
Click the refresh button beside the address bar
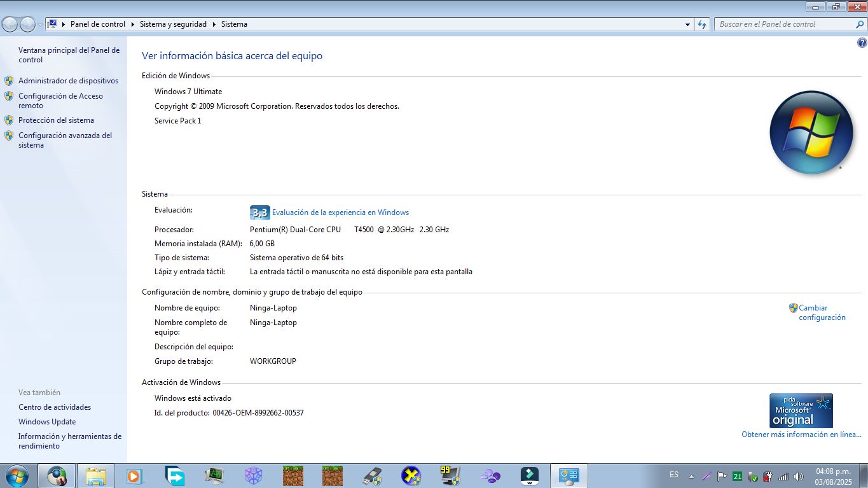coord(702,24)
